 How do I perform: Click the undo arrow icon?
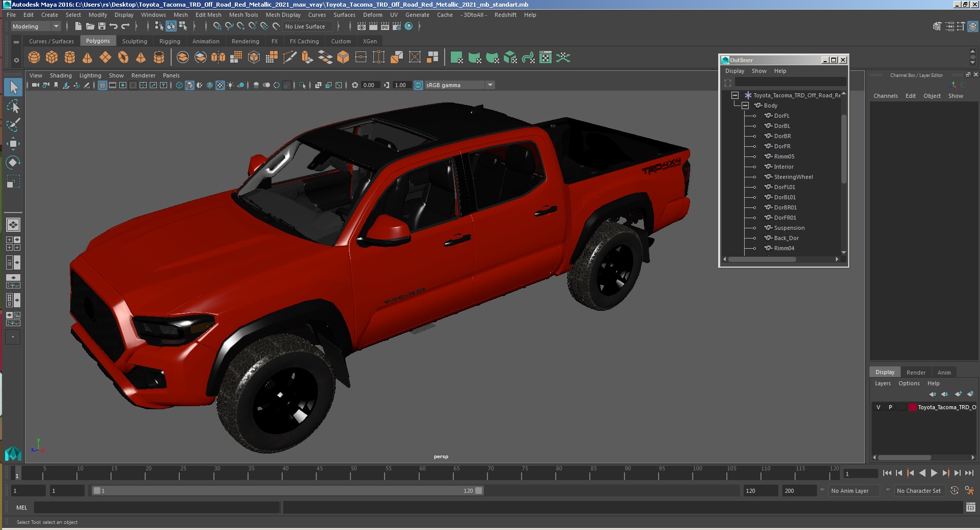click(114, 26)
